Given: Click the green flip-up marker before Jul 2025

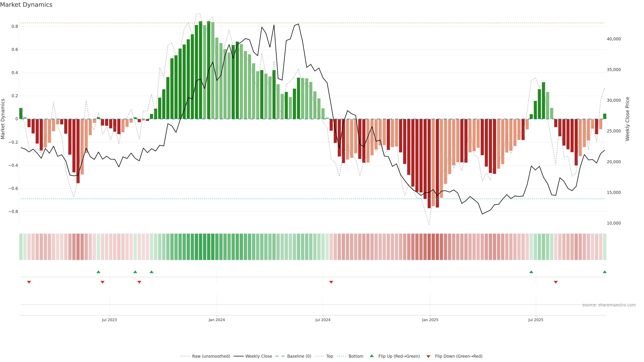Looking at the screenshot, I should click(531, 272).
